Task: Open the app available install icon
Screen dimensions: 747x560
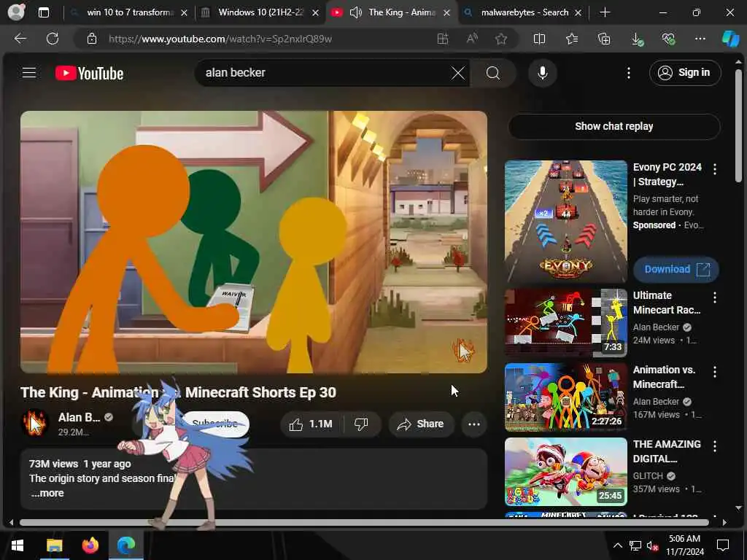Action: (x=443, y=39)
